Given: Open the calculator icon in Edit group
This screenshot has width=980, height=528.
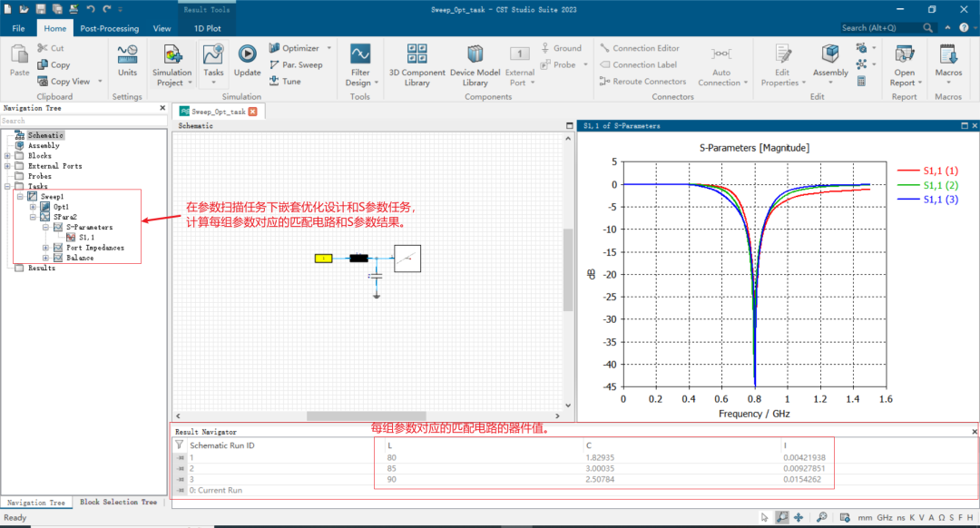Looking at the screenshot, I should pyautogui.click(x=861, y=82).
